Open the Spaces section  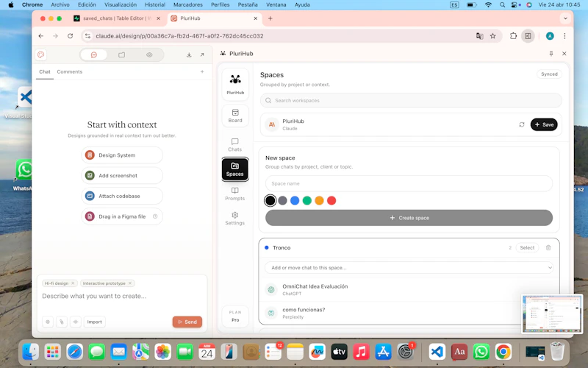[235, 169]
